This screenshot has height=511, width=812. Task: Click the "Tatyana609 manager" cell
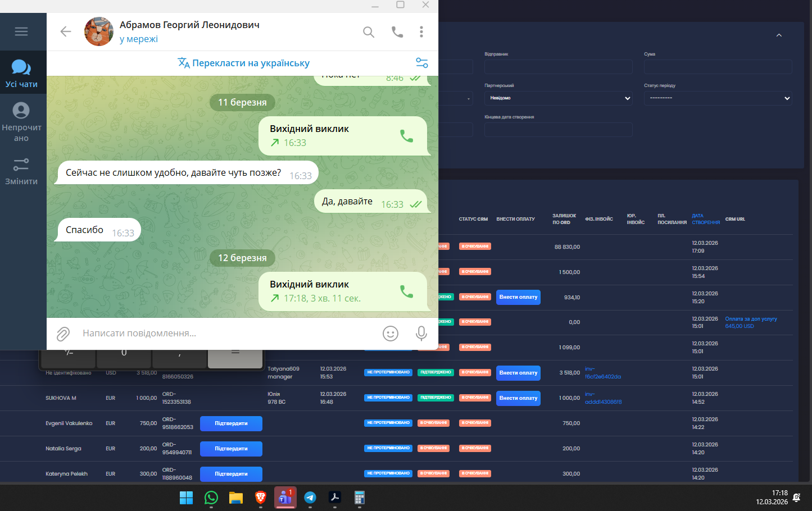tap(283, 373)
